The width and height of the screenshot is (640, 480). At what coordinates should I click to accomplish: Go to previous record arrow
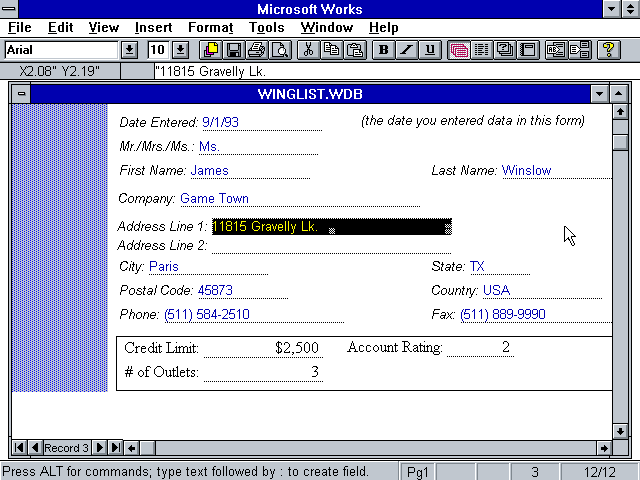[x=35, y=448]
